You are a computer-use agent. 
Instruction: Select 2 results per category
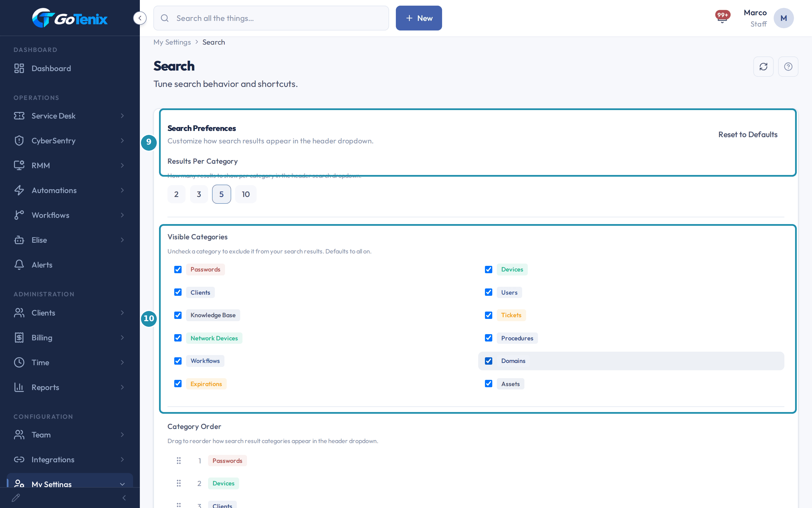click(176, 194)
